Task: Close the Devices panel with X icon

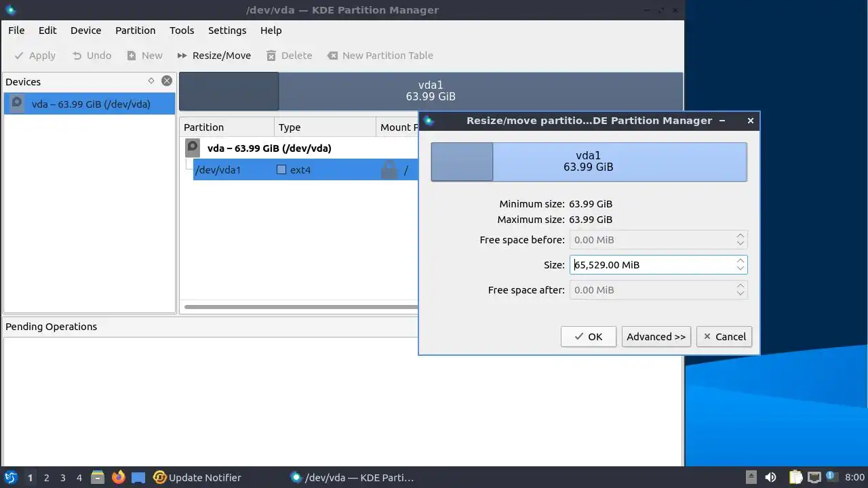Action: [x=166, y=81]
